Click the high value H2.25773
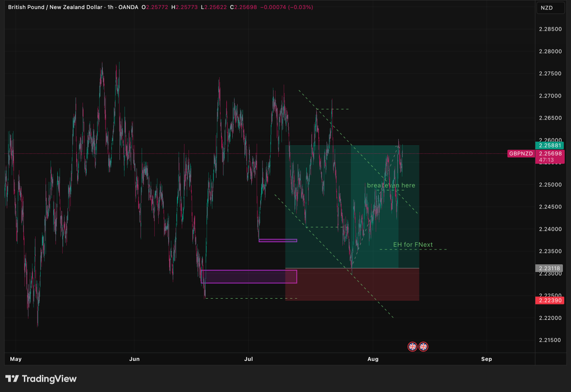 185,7
